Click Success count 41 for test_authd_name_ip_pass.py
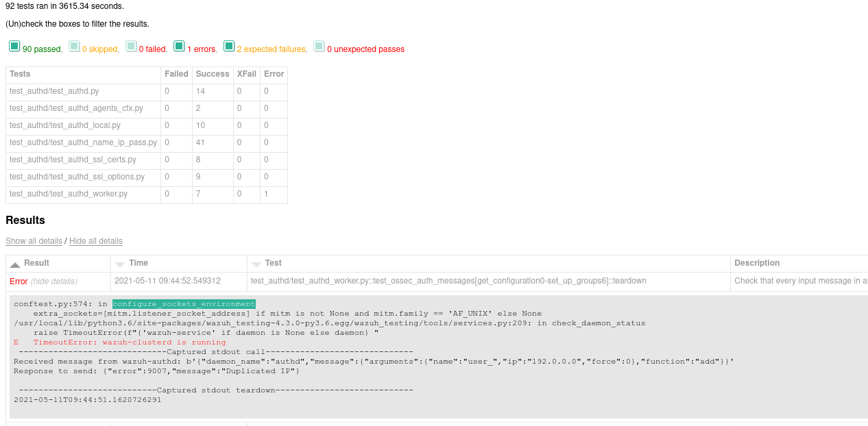868x426 pixels. coord(200,142)
